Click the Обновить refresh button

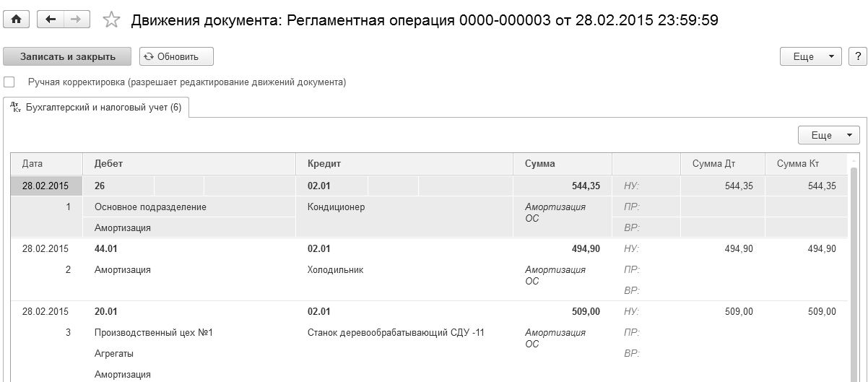[x=176, y=56]
